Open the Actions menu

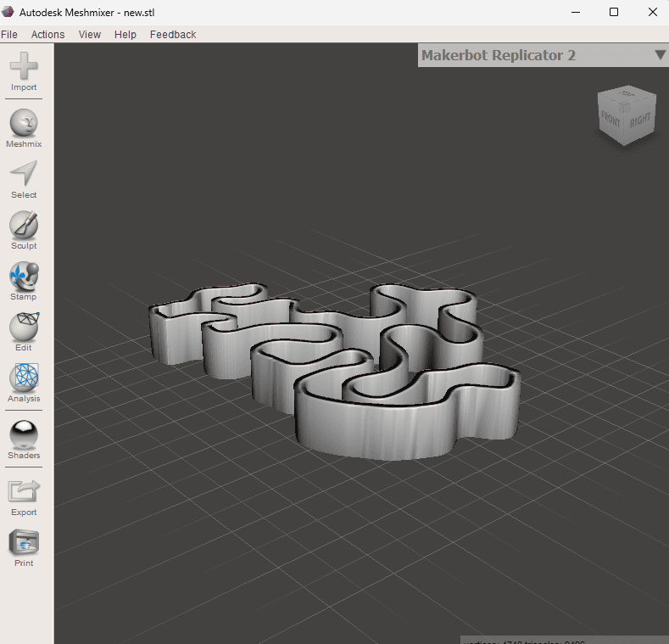[x=47, y=35]
